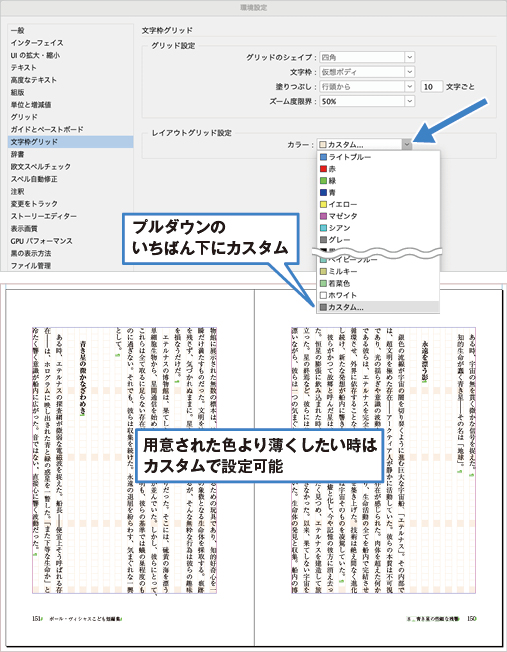Pick the 緑 green color entry

(x=378, y=180)
